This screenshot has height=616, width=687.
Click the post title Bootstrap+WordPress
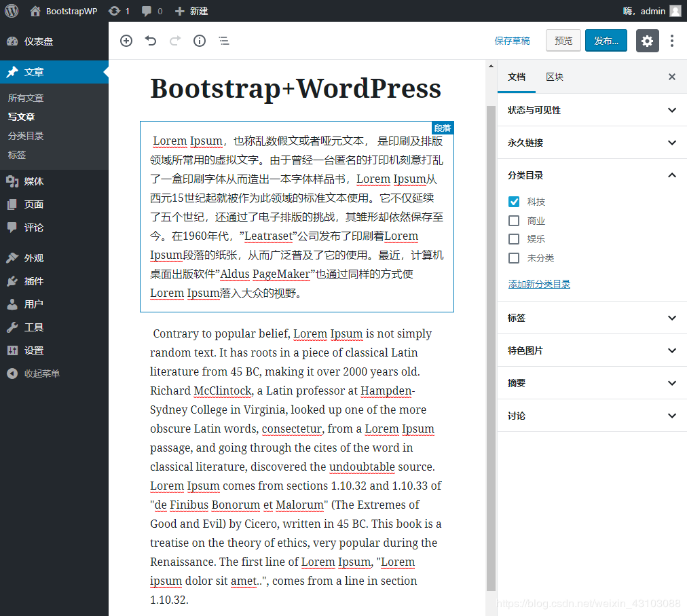coord(296,88)
